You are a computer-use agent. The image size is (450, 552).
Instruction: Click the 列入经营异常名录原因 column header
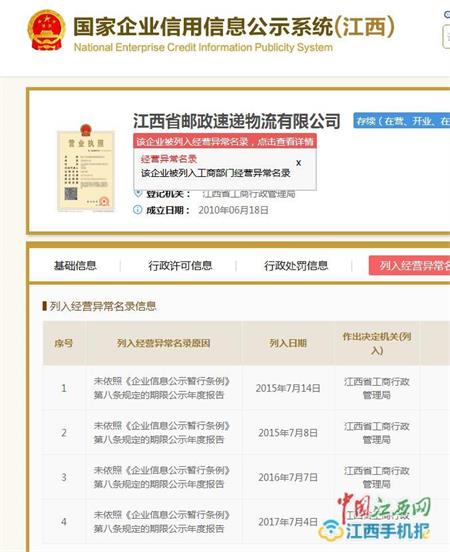pyautogui.click(x=164, y=343)
